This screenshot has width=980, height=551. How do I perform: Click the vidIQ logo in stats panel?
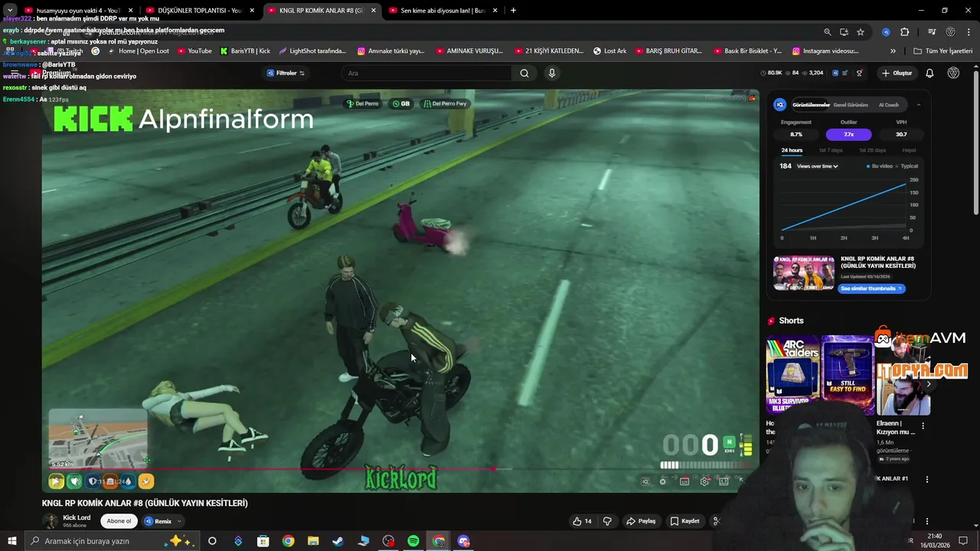coord(780,105)
